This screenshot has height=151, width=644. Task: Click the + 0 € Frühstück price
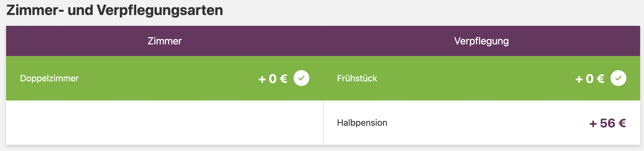click(x=590, y=79)
